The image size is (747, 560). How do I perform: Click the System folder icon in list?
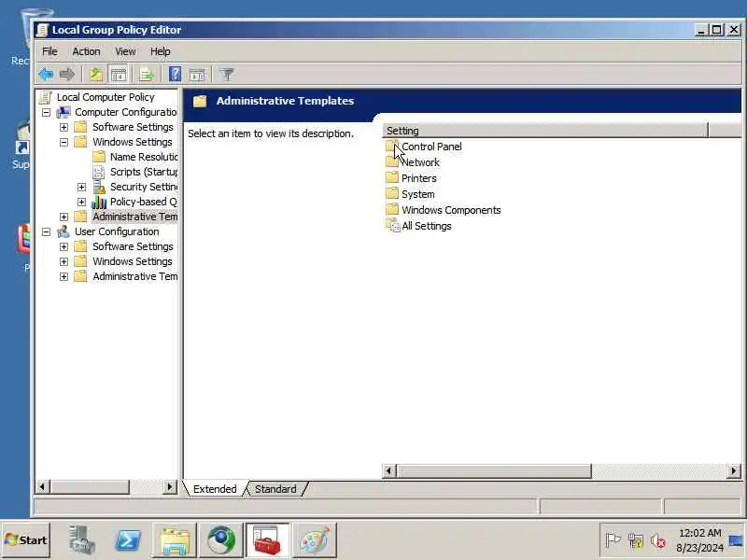pos(392,194)
